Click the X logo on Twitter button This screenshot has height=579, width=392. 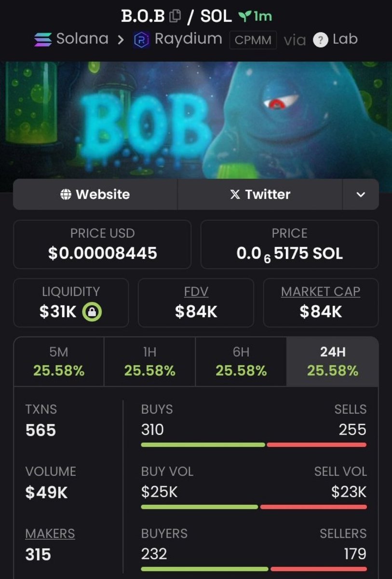tap(235, 194)
